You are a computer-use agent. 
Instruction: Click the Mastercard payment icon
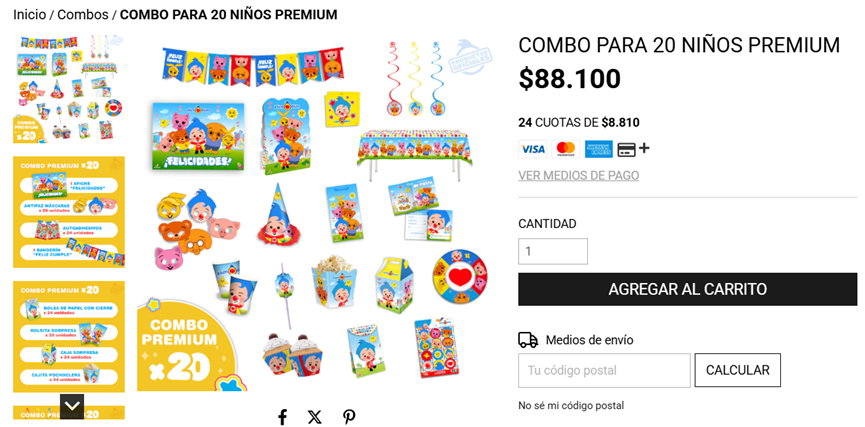coord(566,149)
